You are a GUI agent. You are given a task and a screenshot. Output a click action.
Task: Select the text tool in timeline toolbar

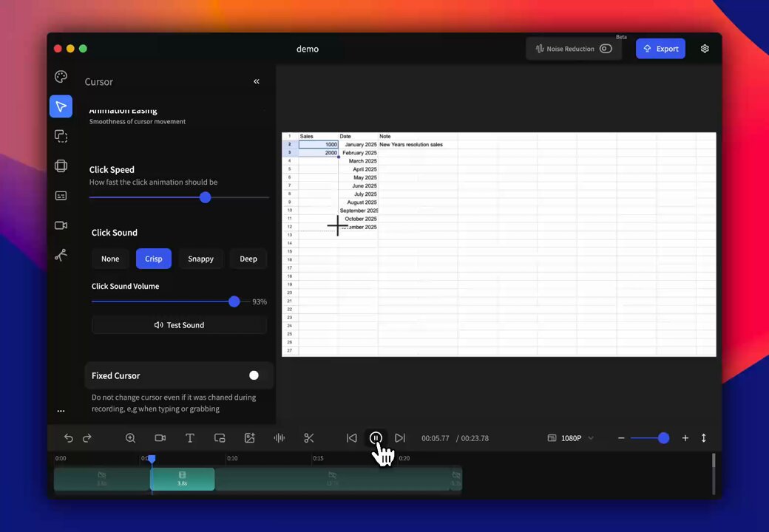[189, 438]
